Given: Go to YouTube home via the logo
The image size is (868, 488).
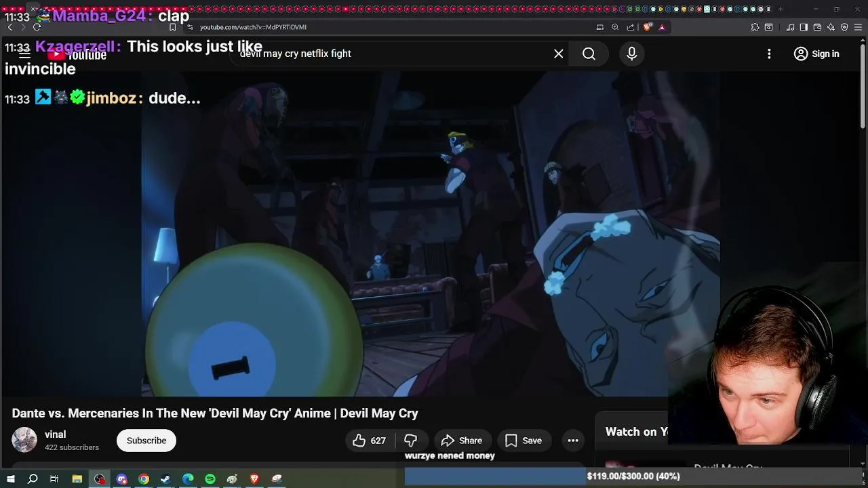Looking at the screenshot, I should point(77,56).
